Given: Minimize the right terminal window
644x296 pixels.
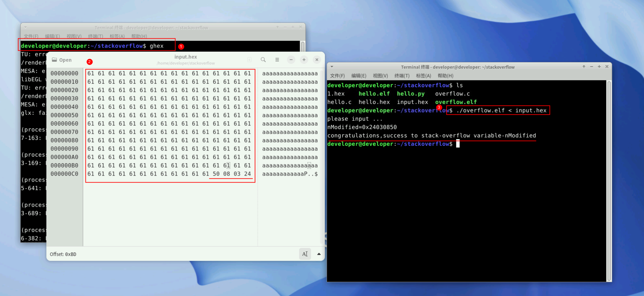Looking at the screenshot, I should pos(591,67).
